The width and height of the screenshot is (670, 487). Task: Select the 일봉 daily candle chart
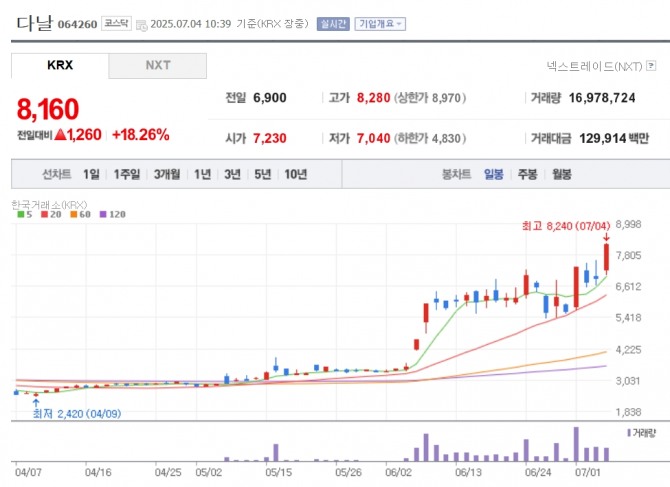pos(494,174)
